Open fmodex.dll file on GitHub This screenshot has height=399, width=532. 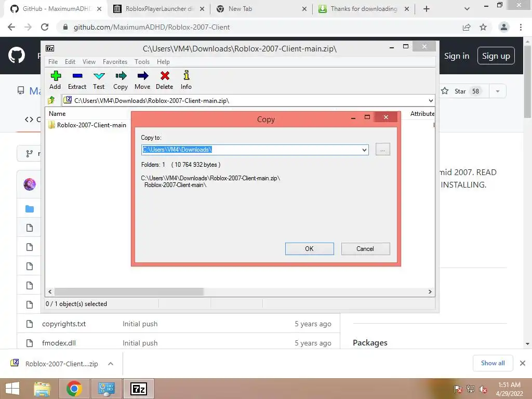[59, 343]
